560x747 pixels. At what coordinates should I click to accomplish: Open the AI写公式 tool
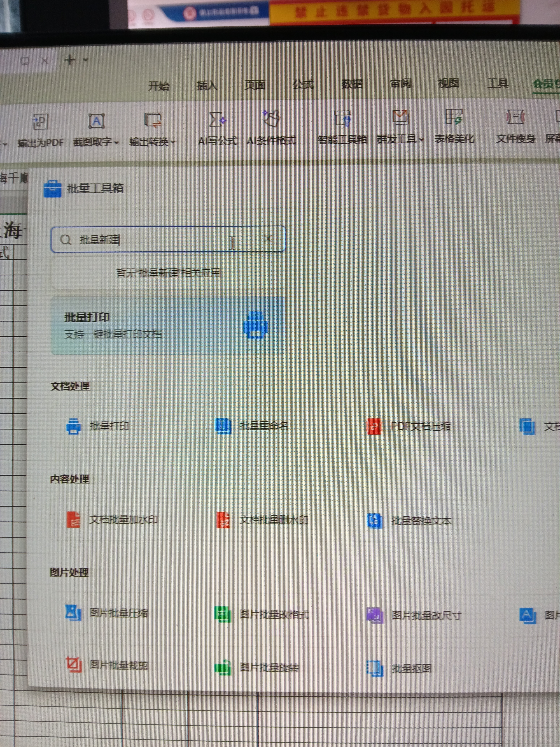[217, 119]
